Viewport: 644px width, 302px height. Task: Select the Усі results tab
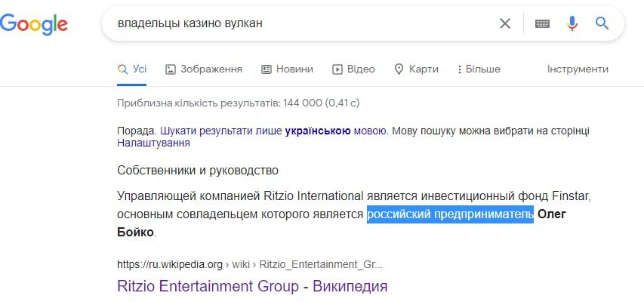click(x=132, y=69)
